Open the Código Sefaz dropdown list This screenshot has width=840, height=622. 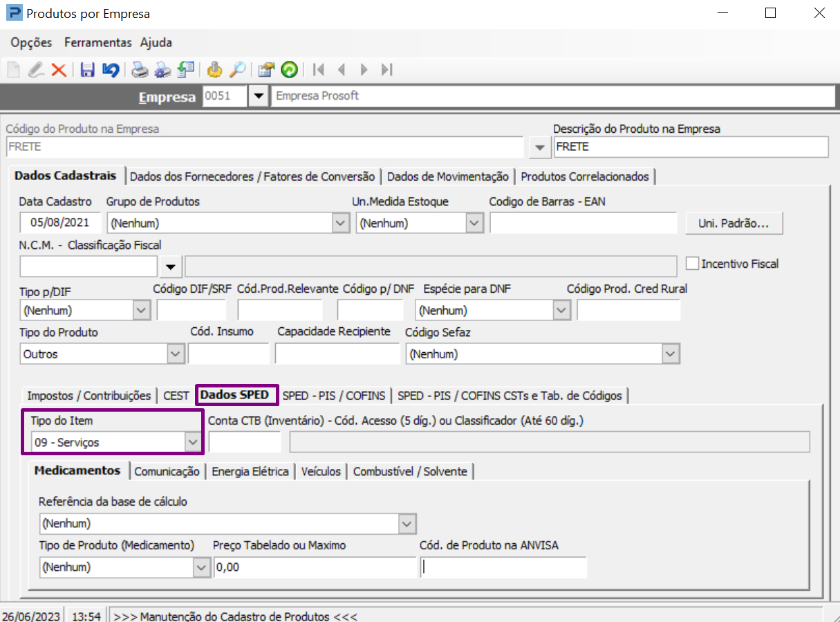click(x=669, y=354)
